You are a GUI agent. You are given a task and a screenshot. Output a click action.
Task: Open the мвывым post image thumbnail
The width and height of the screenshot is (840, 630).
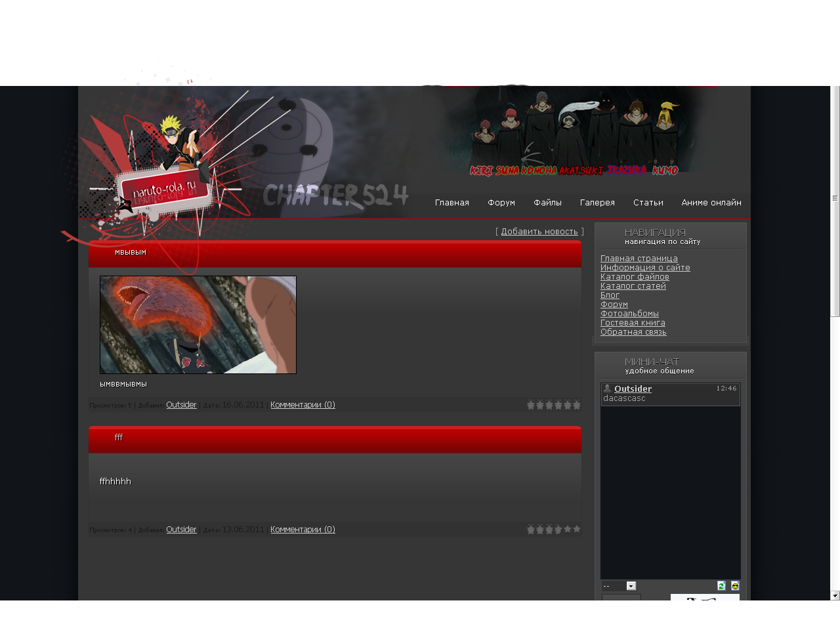point(198,325)
